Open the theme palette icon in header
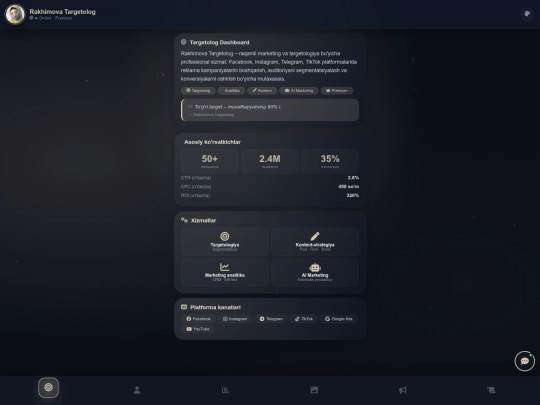Image resolution: width=540 pixels, height=405 pixels. pyautogui.click(x=527, y=14)
